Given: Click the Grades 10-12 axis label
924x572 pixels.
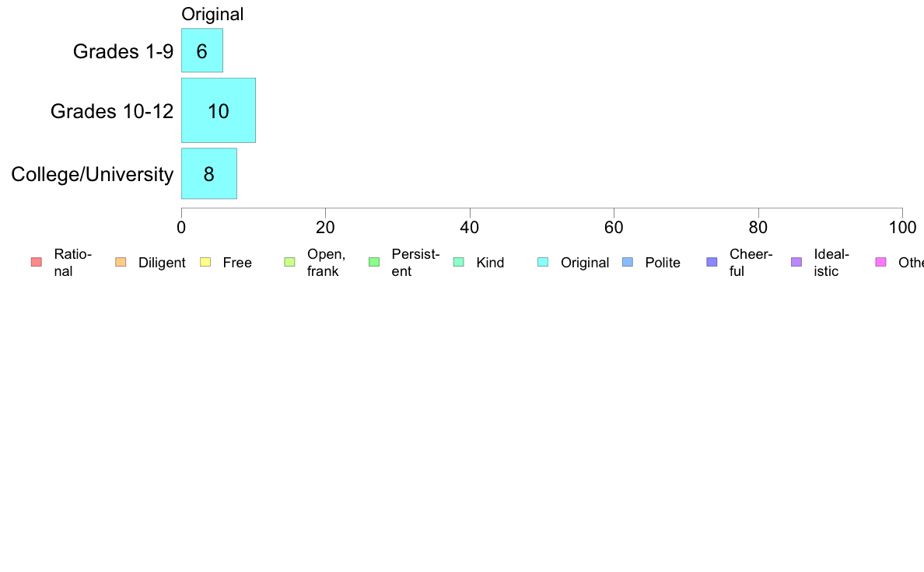Looking at the screenshot, I should coord(112,111).
